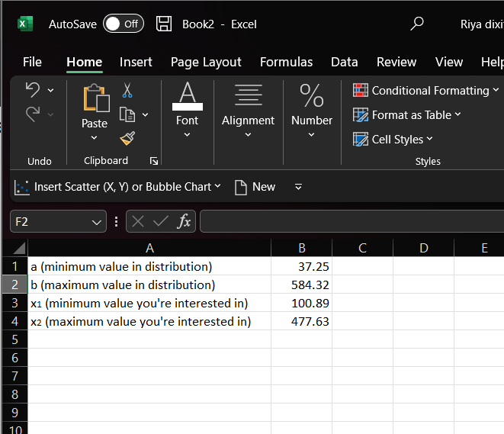This screenshot has height=434, width=504.
Task: Toggle the AutoSave switch
Action: [x=123, y=24]
